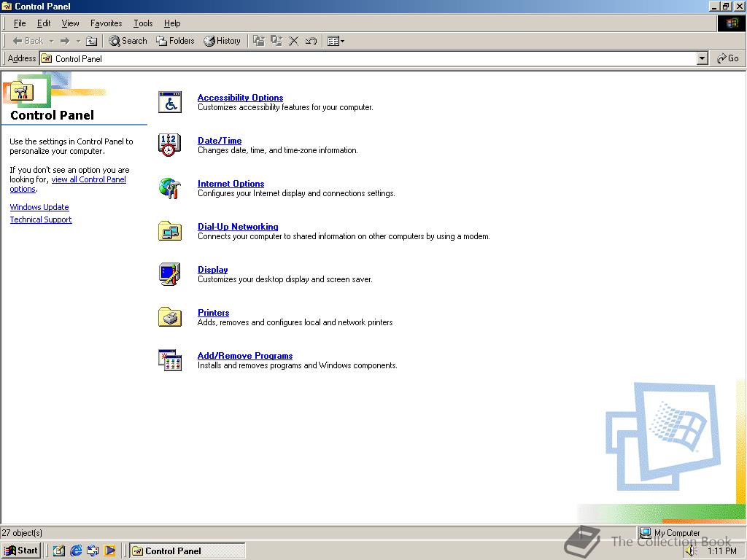Toggle the History pane button
The image size is (747, 560).
pyautogui.click(x=222, y=41)
